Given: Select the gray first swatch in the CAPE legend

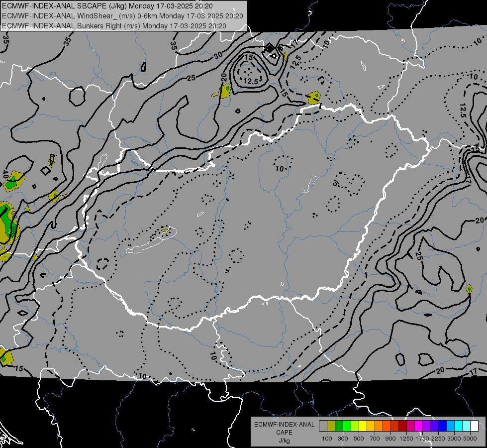Looking at the screenshot, I should pos(323,426).
